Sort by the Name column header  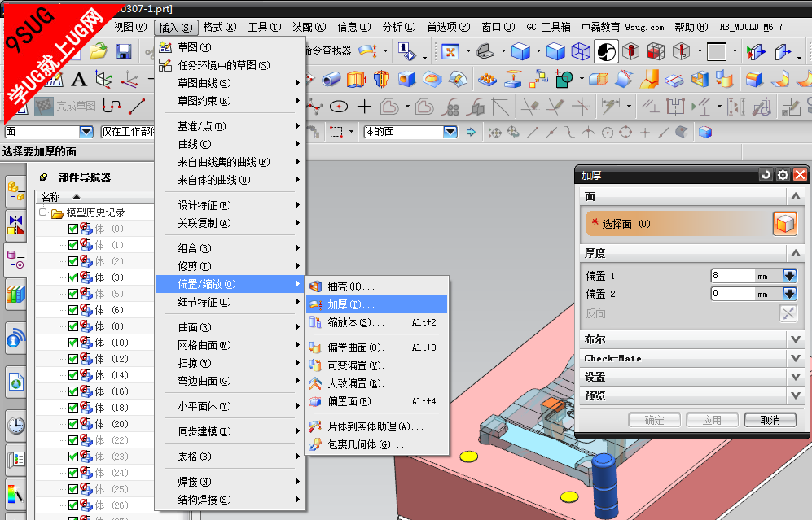[95, 197]
